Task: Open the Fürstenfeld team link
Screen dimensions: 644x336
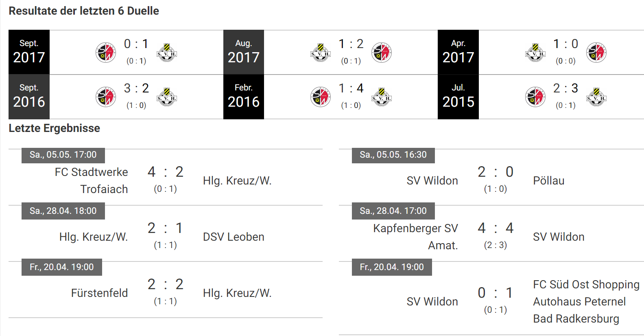Action: coord(99,293)
